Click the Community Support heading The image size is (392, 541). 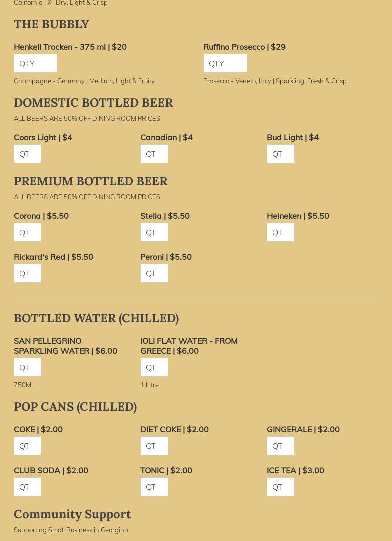[72, 514]
